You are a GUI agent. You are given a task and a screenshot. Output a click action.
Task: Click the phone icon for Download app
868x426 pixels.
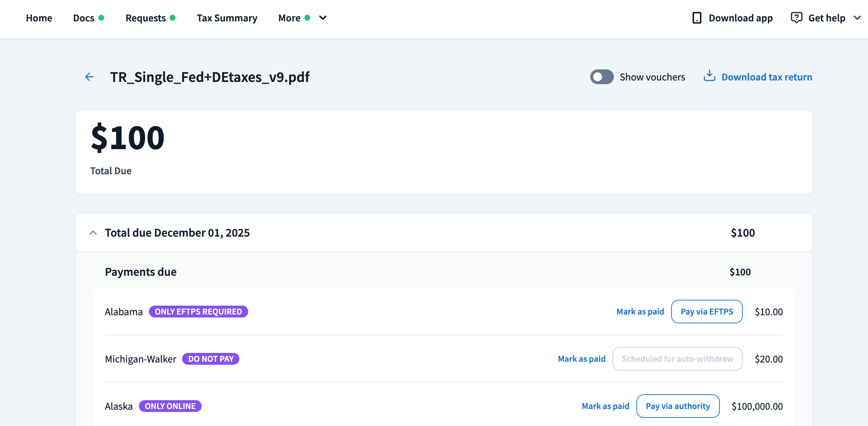point(697,18)
